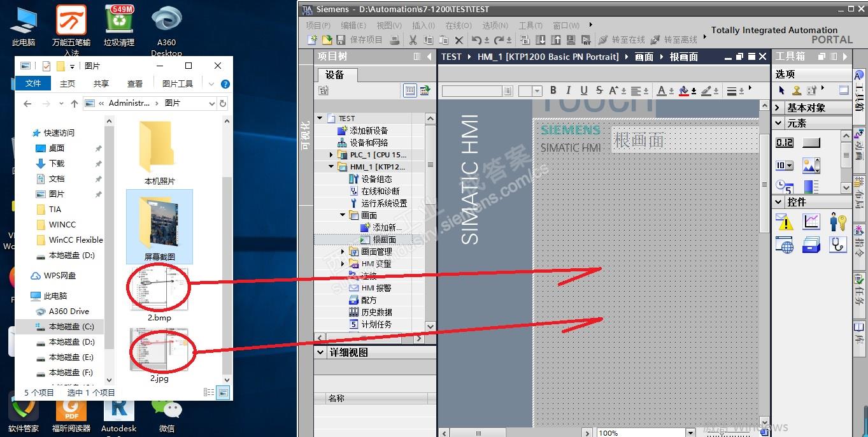Open the font size dropdown
Viewport: 868px width, 437px height.
coord(537,91)
